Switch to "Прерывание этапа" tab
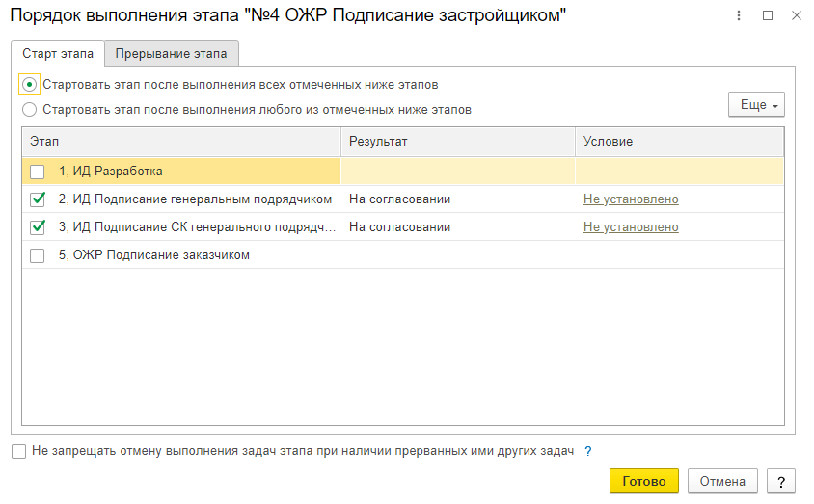 (172, 54)
